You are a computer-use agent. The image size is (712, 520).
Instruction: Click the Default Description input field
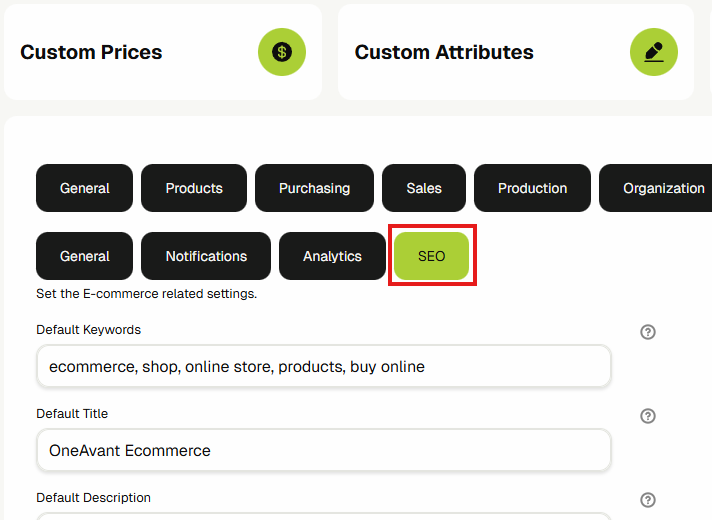click(x=323, y=516)
